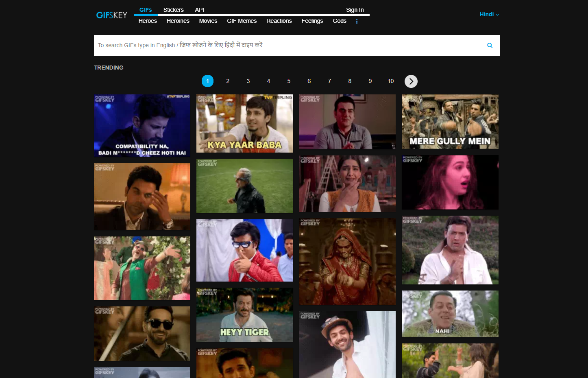This screenshot has width=588, height=378.
Task: Go to page 6
Action: pyautogui.click(x=309, y=81)
